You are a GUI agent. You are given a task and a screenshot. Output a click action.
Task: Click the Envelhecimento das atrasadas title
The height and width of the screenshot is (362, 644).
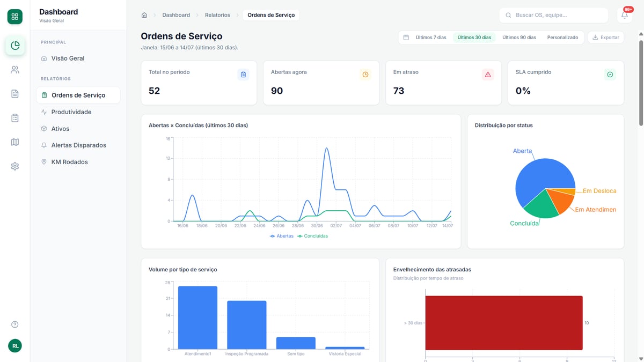pyautogui.click(x=432, y=269)
